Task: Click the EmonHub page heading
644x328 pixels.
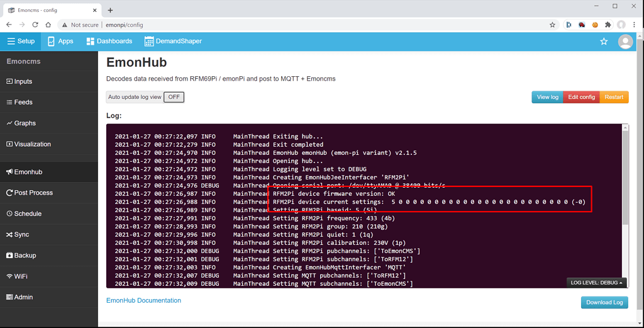Action: [136, 62]
